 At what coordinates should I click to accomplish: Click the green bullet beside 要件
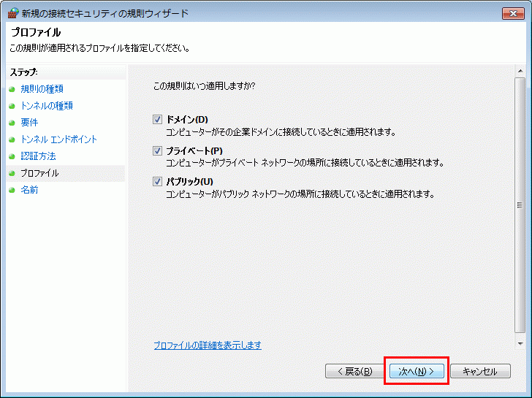pos(12,123)
